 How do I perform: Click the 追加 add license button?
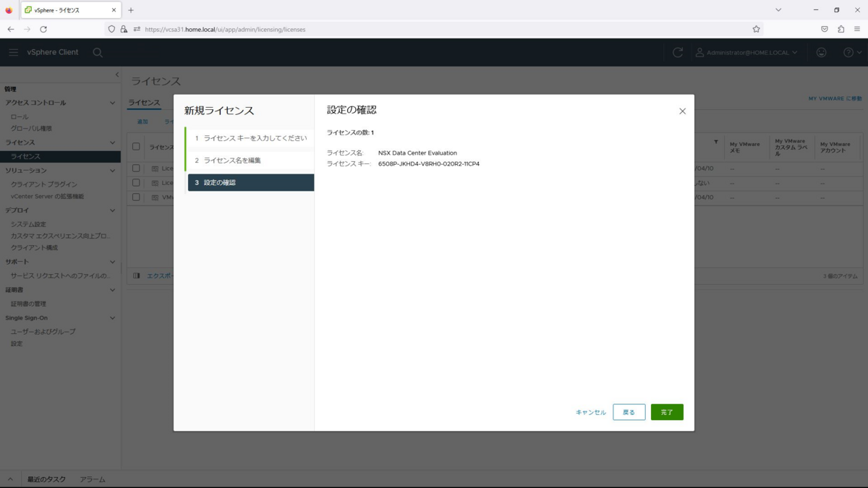142,121
